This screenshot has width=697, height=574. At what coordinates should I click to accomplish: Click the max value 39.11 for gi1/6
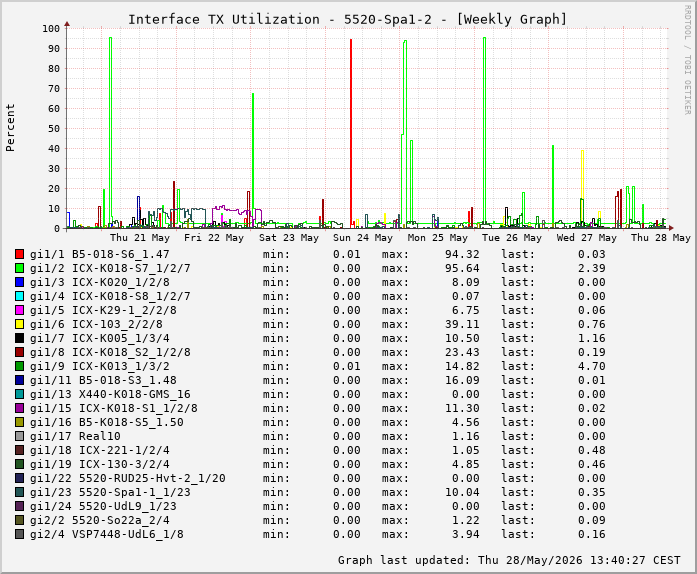462,324
